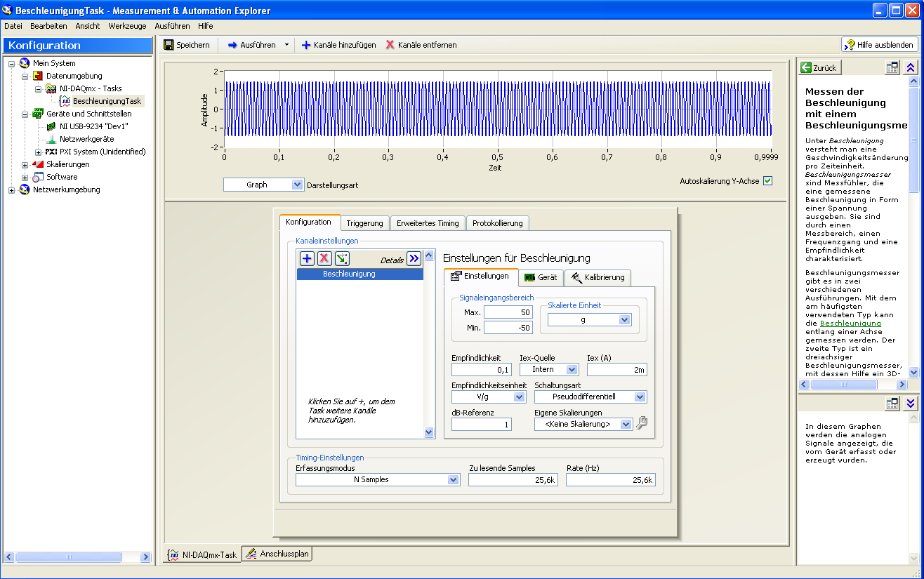Screen dimensions: 924x579
Task: Expand the PXI System node
Action: [x=38, y=152]
